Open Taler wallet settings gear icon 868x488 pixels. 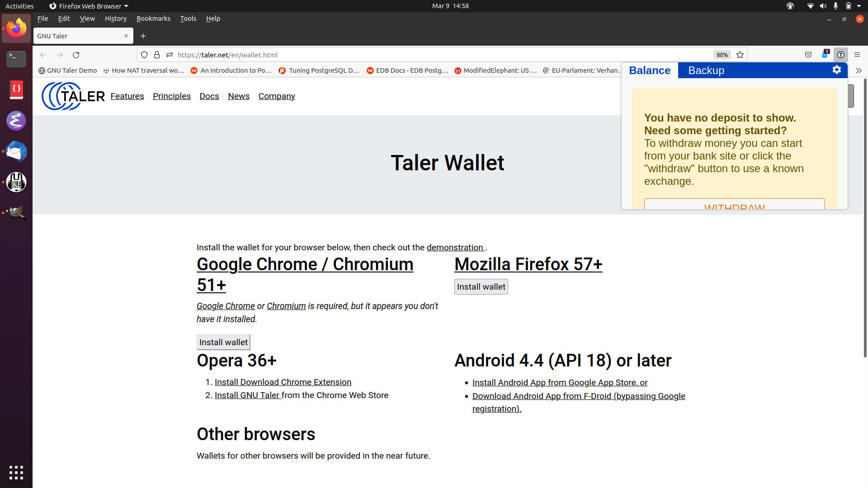836,70
